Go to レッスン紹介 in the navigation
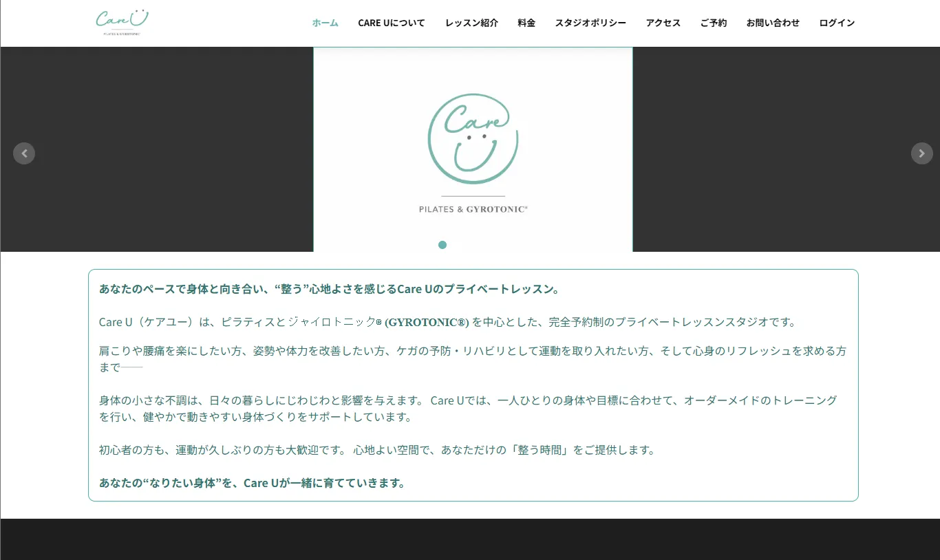Viewport: 940px width, 560px height. (471, 23)
